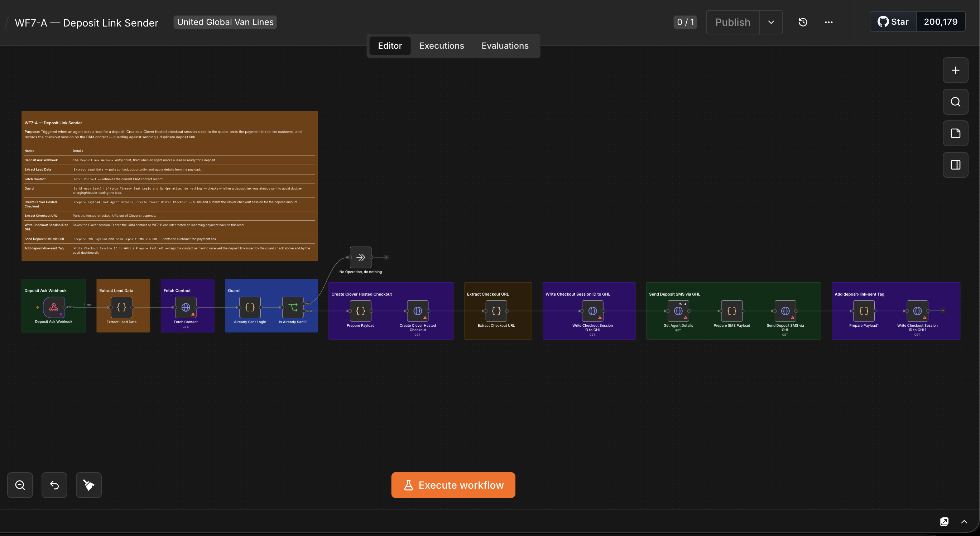Click the Add deposit-link-sent Tag sticky title
Screen dimensions: 980x536
point(859,294)
